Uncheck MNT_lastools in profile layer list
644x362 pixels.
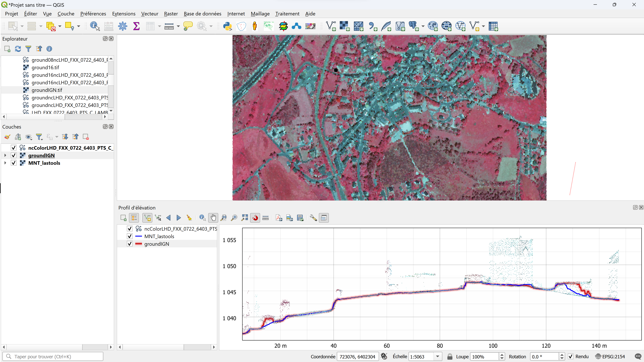click(x=130, y=236)
